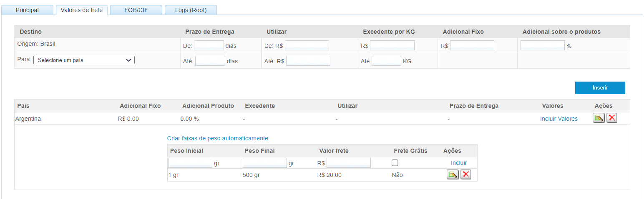Switch to the Principal tab
This screenshot has height=199, width=644.
coord(27,10)
